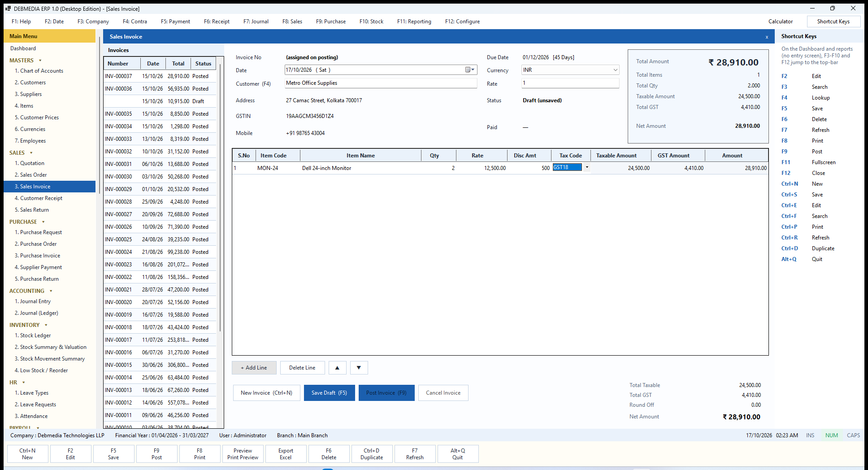The height and width of the screenshot is (470, 868).
Task: Click the Customer (F4) input field
Action: (381, 83)
